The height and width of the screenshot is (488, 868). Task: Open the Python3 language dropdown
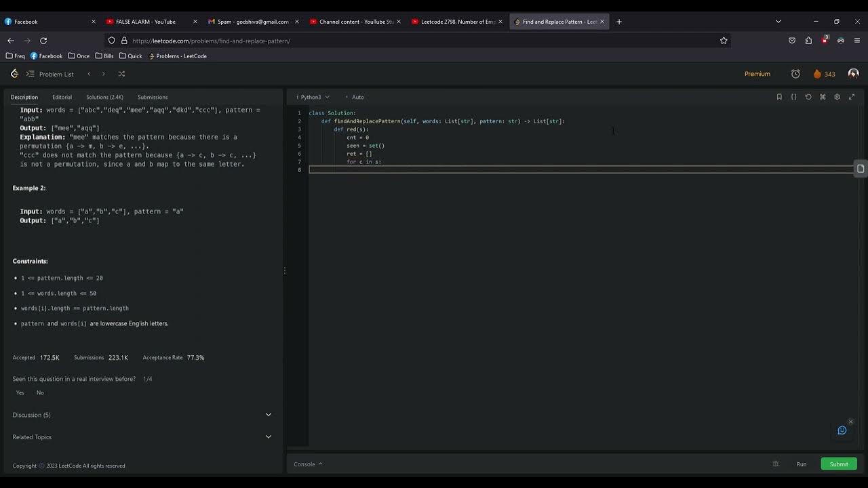click(313, 97)
